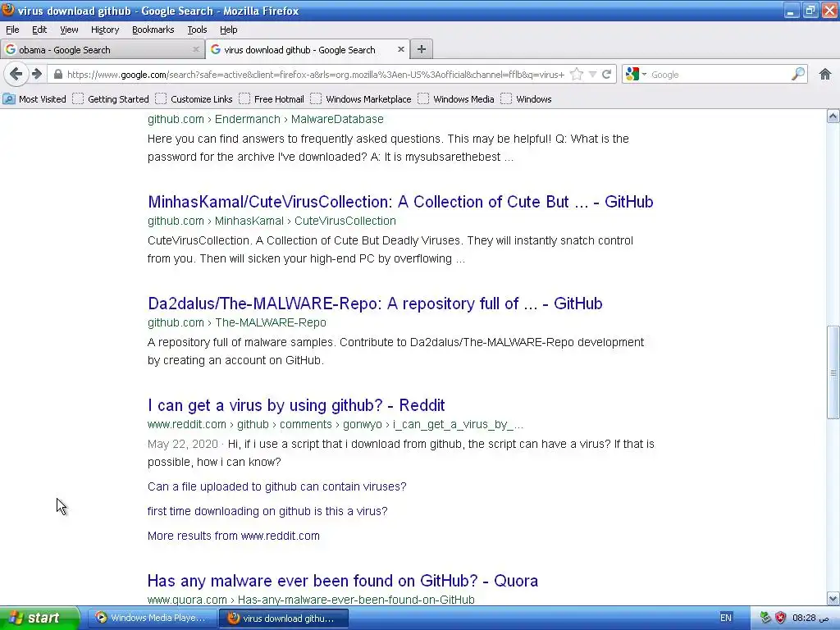Click the Windows Marketplace bookmark

[x=361, y=99]
